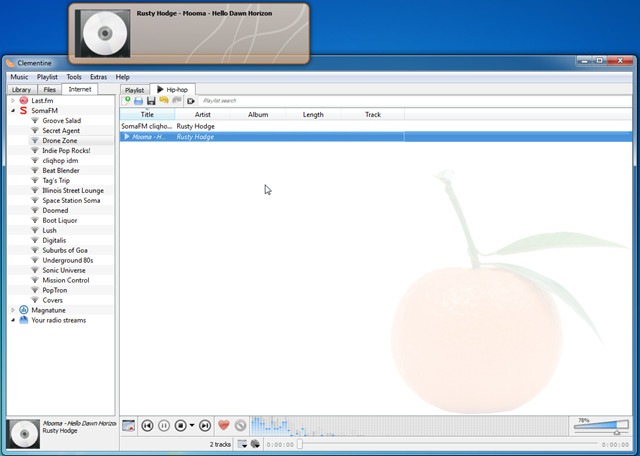Click the stop playback button
Image resolution: width=640 pixels, height=456 pixels.
coord(181,425)
